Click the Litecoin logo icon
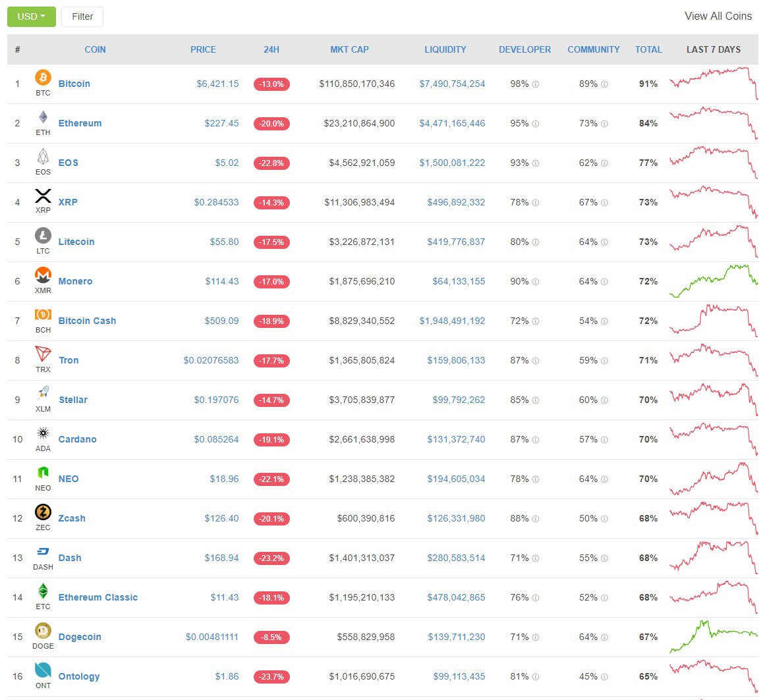765x700 pixels. 43,236
